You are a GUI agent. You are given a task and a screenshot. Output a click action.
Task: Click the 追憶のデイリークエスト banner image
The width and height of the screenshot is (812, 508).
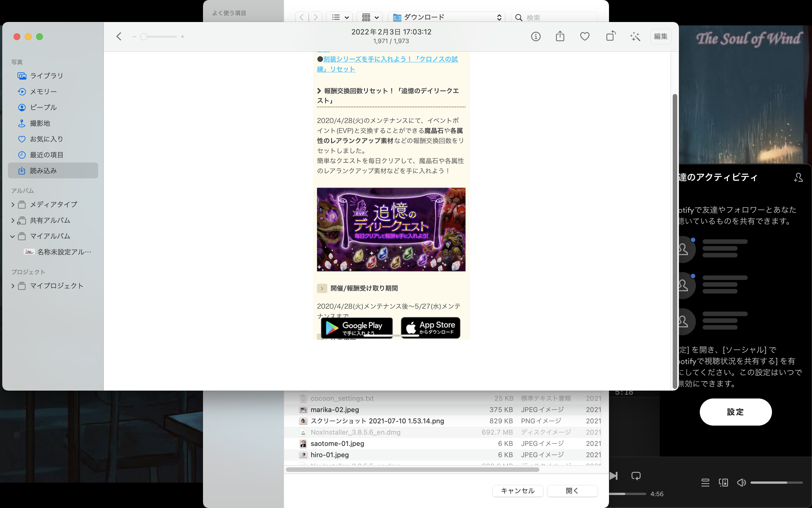click(x=391, y=229)
